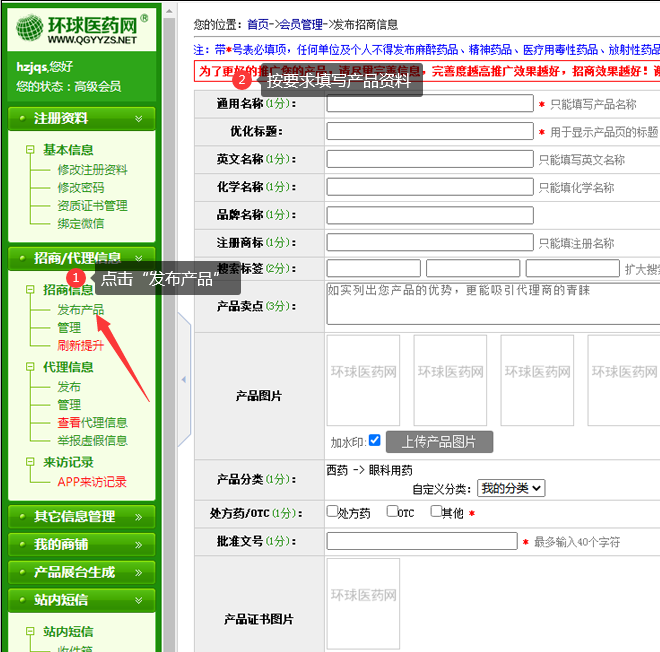Open 修改密码 in the sidebar menu

80,187
